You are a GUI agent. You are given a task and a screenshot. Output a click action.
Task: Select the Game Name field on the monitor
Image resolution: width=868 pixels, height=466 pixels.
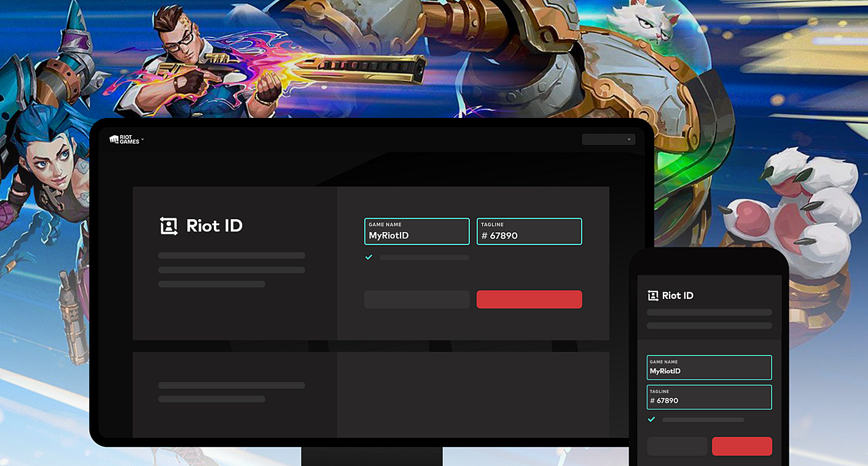[x=416, y=231]
